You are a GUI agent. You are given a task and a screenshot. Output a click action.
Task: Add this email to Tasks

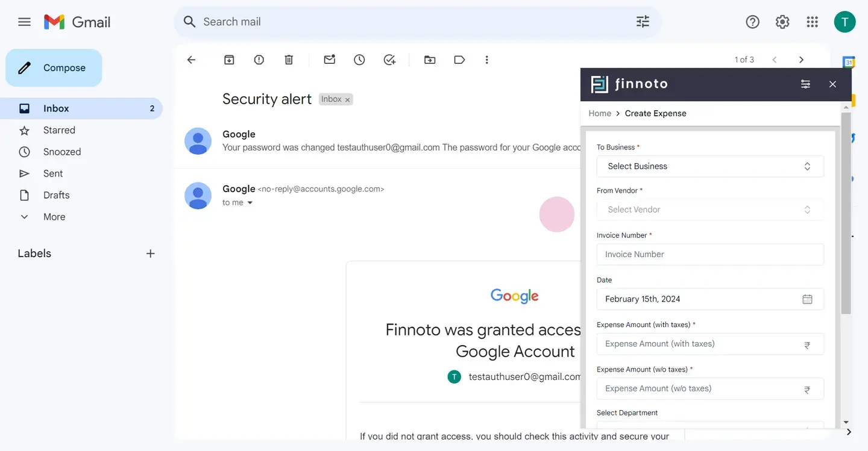[389, 60]
